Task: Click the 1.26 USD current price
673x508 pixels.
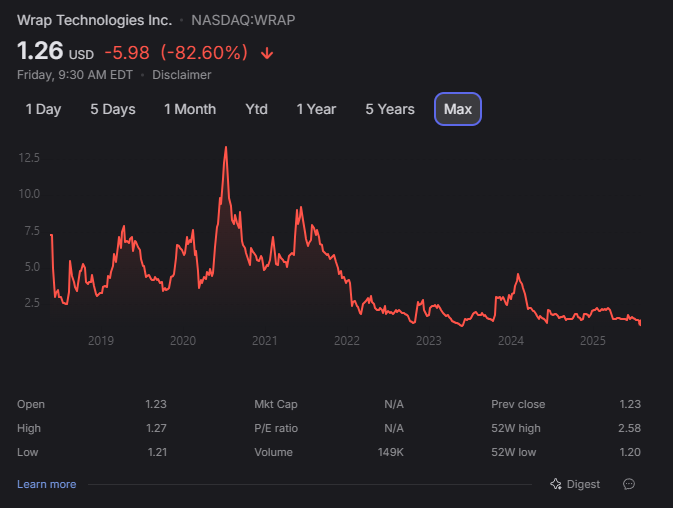Action: point(55,51)
